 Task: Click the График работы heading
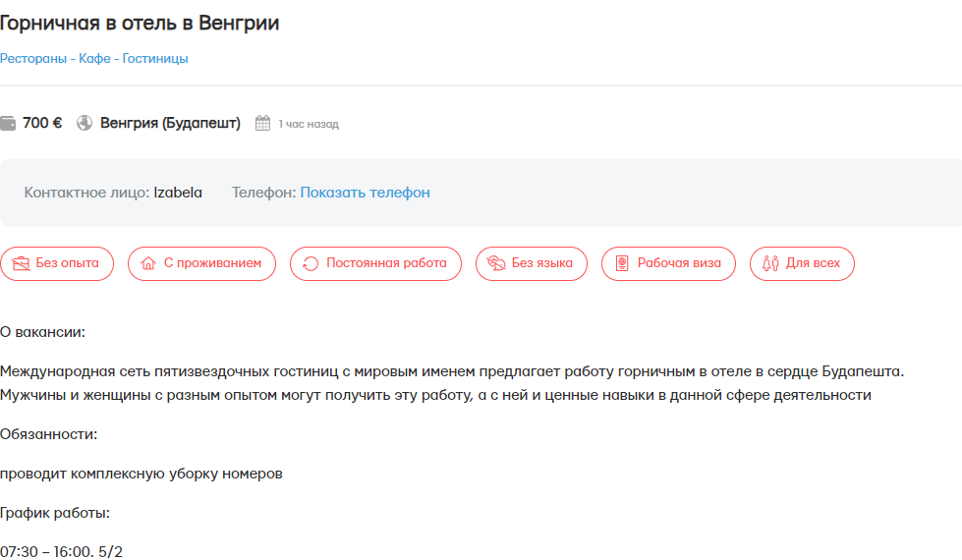(x=55, y=513)
